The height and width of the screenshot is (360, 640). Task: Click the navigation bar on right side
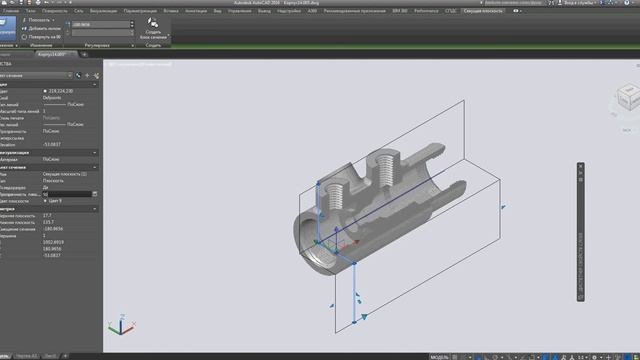[x=581, y=232]
